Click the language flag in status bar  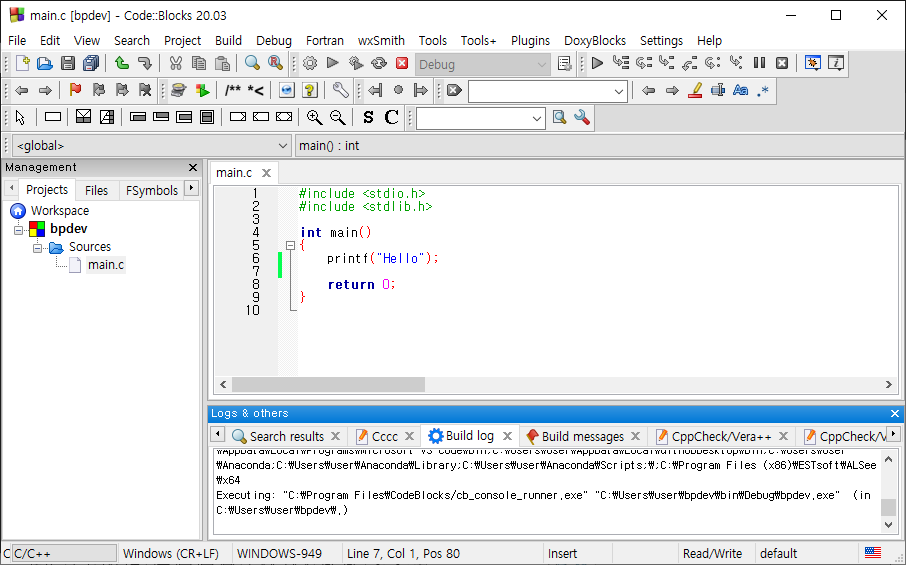(x=872, y=553)
